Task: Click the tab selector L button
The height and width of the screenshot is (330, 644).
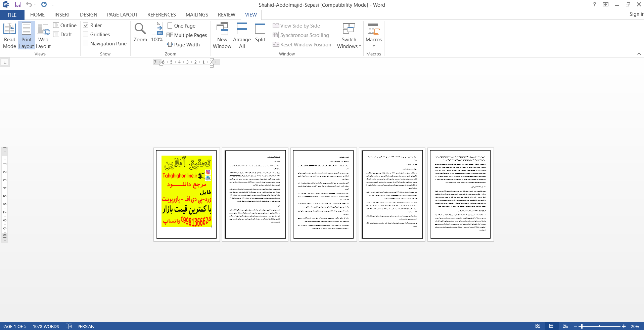Action: [x=5, y=63]
